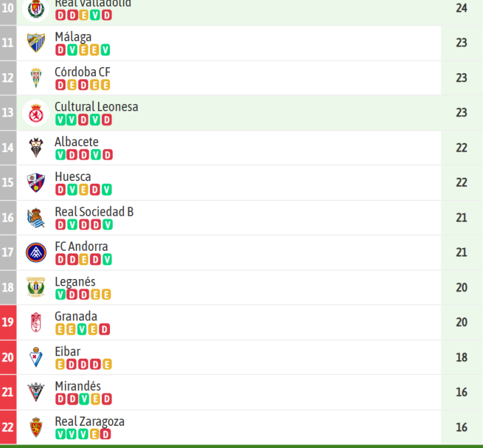Open the Málaga team link
This screenshot has width=483, height=448.
[x=73, y=37]
